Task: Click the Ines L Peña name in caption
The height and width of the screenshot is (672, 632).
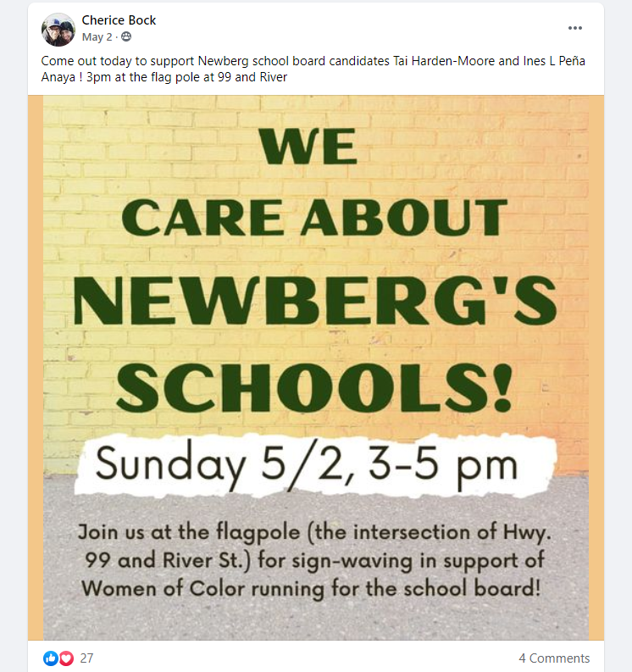Action: point(554,61)
